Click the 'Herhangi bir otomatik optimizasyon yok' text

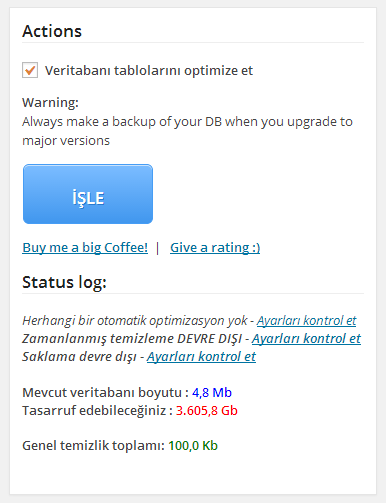[135, 320]
